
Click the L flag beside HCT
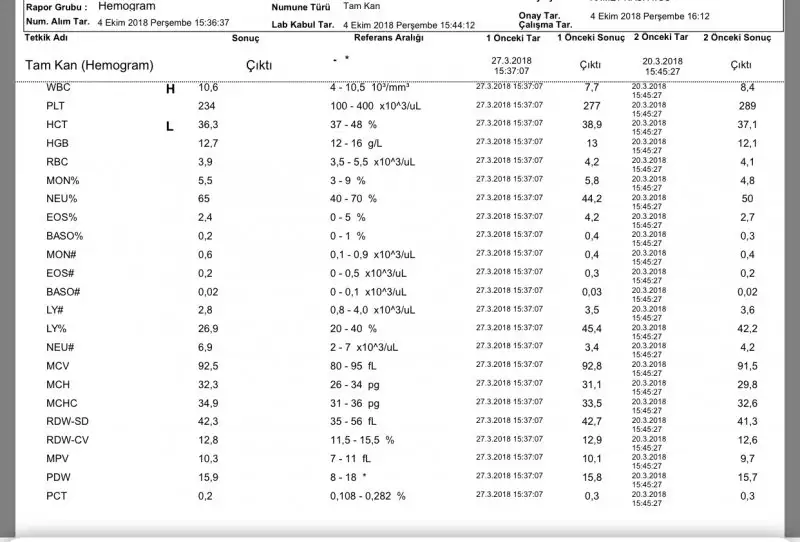170,125
